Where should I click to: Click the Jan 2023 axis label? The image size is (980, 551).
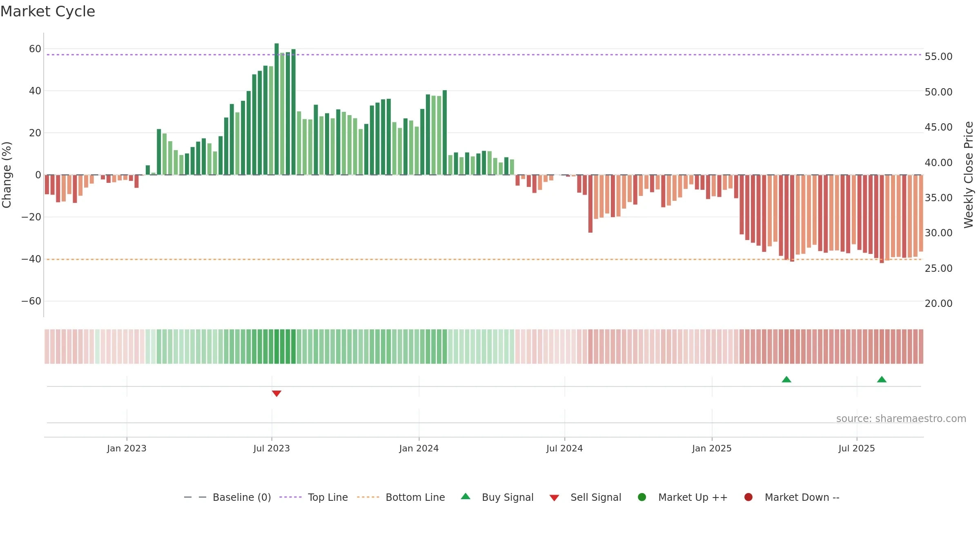pyautogui.click(x=127, y=449)
